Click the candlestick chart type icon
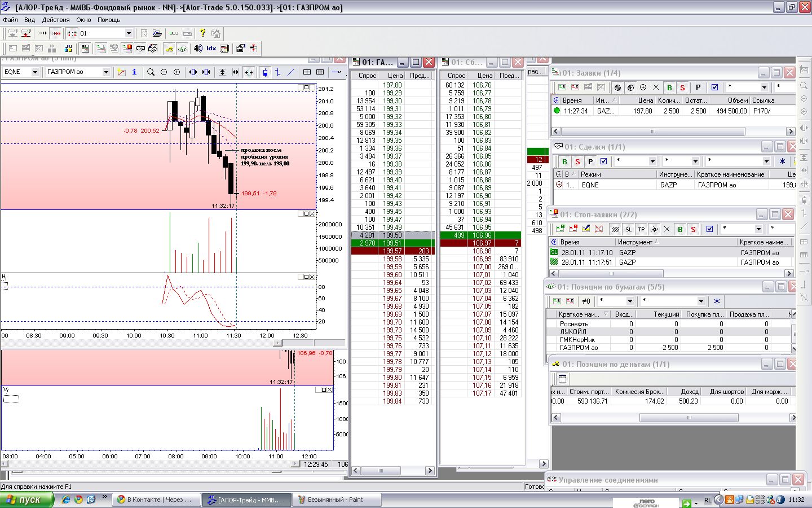Screen dimensions: 812x508 [265, 72]
